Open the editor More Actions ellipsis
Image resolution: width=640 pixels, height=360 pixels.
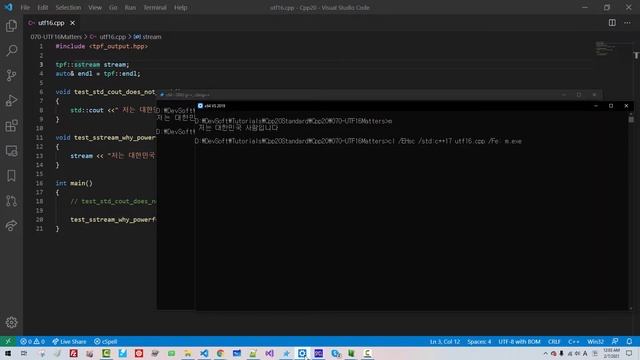click(x=627, y=23)
